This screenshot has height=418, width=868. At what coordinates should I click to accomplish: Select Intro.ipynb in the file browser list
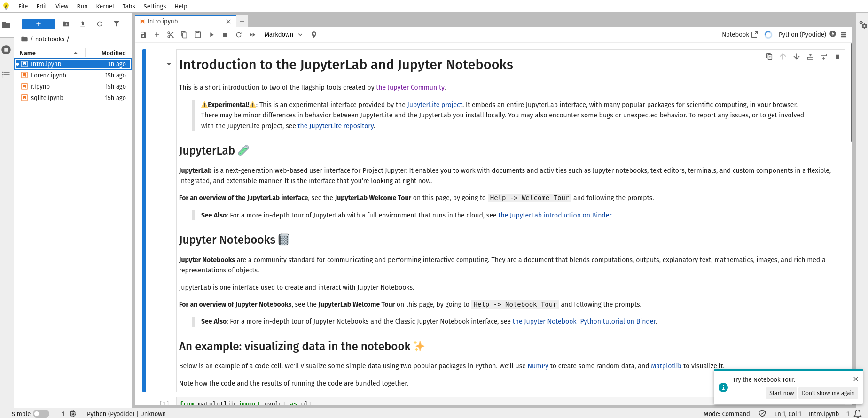[x=73, y=64]
